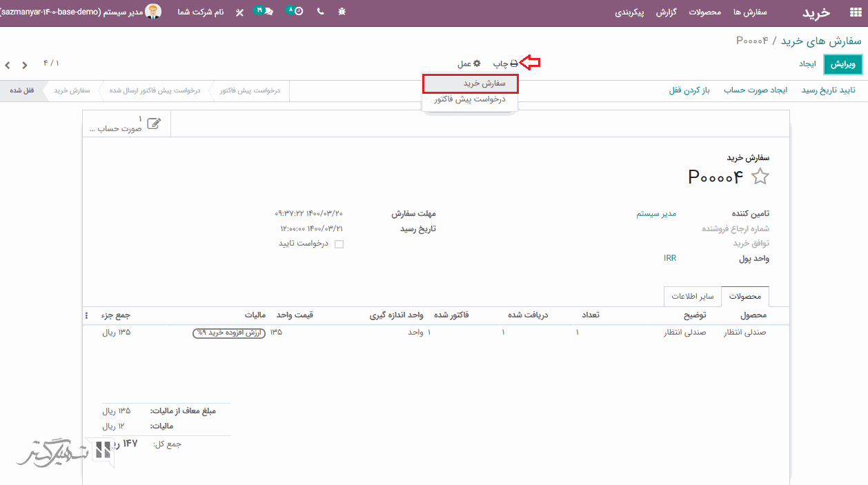Click the wrench tools icon
Screen dimensions: 868x485
tap(239, 12)
